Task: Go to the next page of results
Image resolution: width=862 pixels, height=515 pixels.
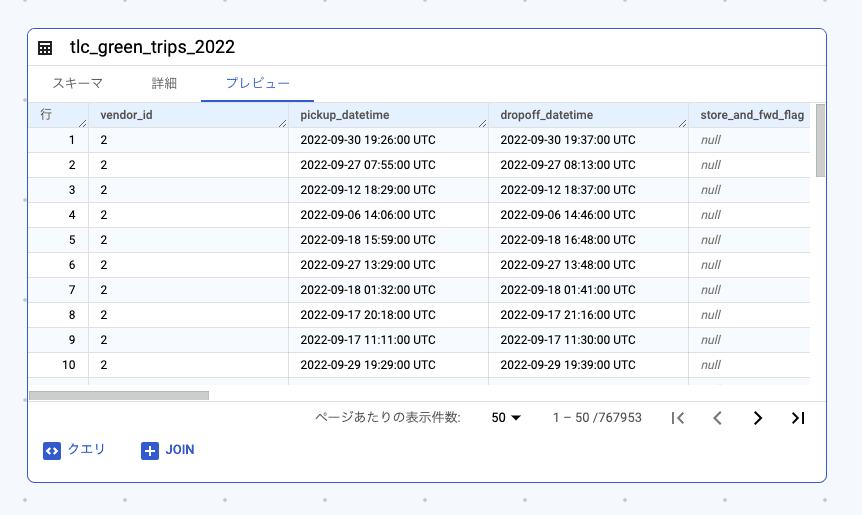Action: click(758, 418)
